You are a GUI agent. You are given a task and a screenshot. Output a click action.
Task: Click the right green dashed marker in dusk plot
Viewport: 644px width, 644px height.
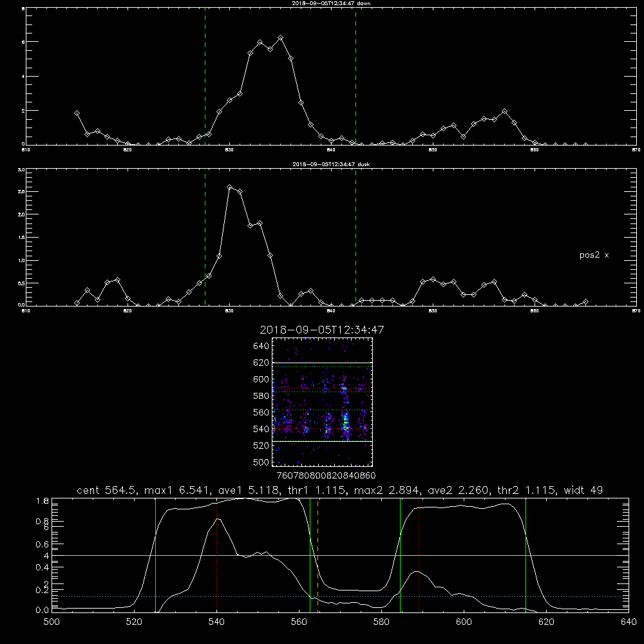pyautogui.click(x=355, y=237)
